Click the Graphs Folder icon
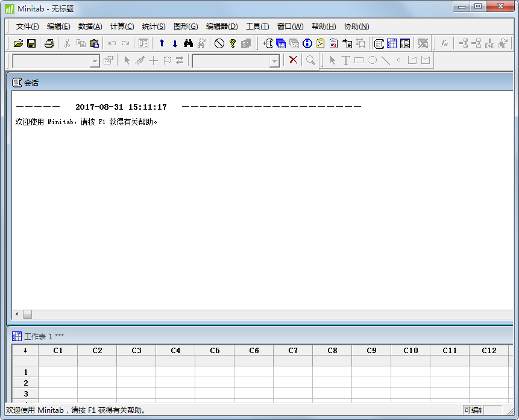Image resolution: width=519 pixels, height=420 pixels. click(x=294, y=43)
